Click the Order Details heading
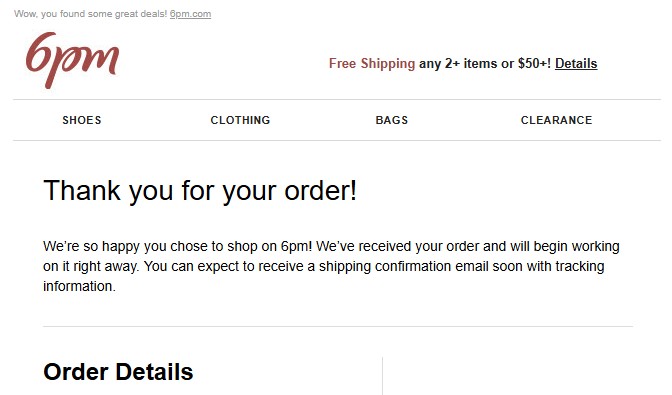The height and width of the screenshot is (395, 672). (x=118, y=371)
